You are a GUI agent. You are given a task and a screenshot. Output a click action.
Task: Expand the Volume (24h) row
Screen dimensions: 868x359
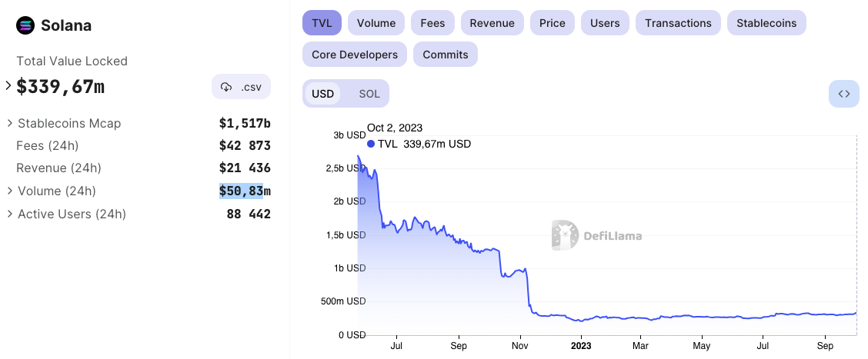9,191
